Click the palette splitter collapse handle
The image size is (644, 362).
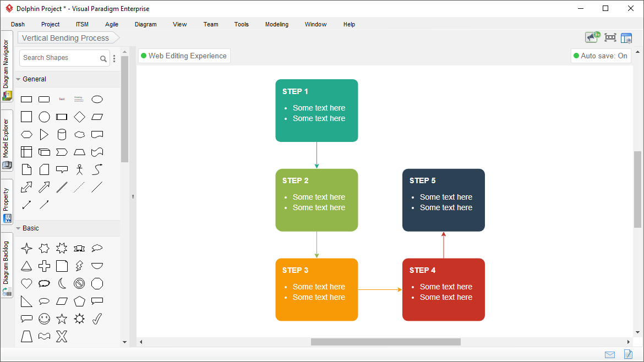133,196
